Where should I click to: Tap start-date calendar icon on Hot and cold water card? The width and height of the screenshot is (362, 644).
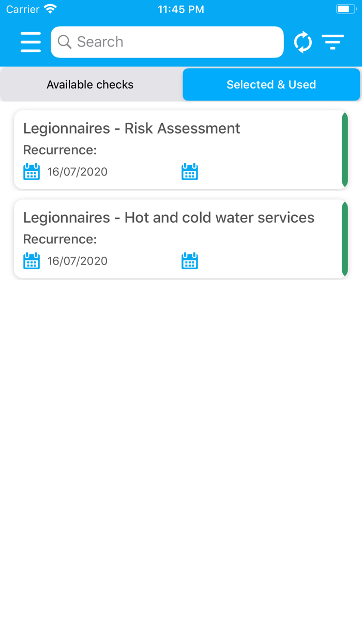32,261
